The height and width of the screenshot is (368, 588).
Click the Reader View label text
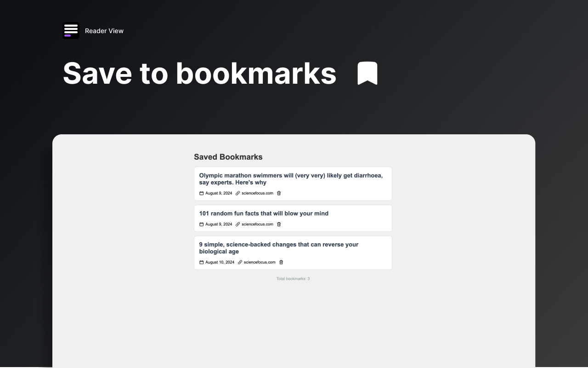tap(104, 31)
